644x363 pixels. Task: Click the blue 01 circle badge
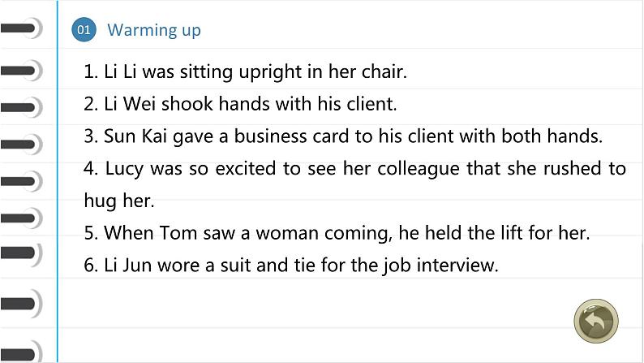(x=84, y=29)
